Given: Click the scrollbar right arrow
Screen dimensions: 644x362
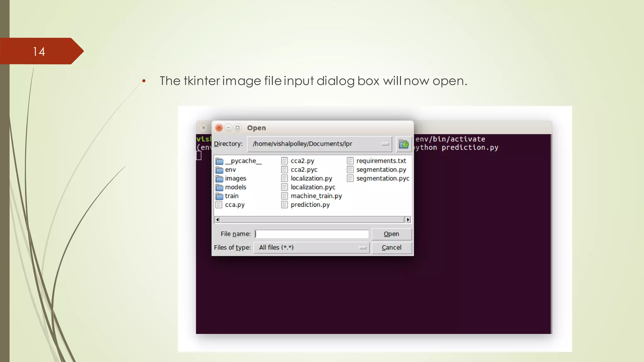Looking at the screenshot, I should tap(408, 220).
